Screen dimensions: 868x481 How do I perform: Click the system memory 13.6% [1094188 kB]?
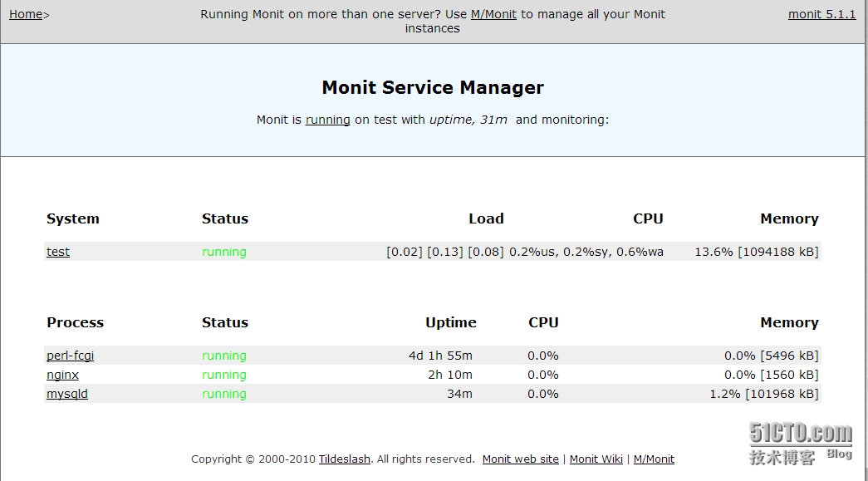pos(757,252)
